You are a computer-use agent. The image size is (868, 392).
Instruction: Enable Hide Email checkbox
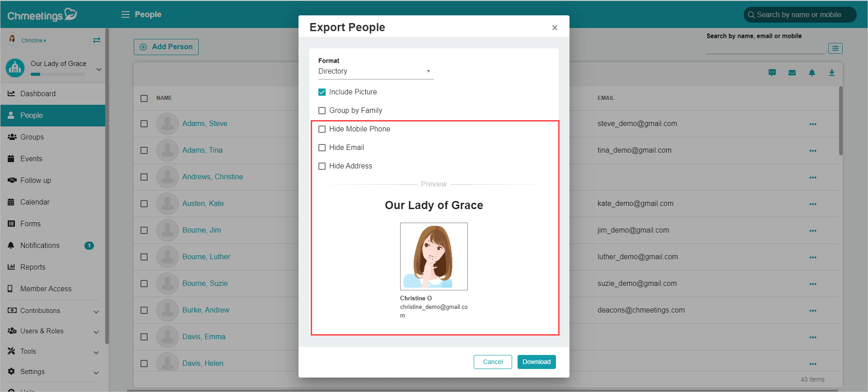coord(322,148)
